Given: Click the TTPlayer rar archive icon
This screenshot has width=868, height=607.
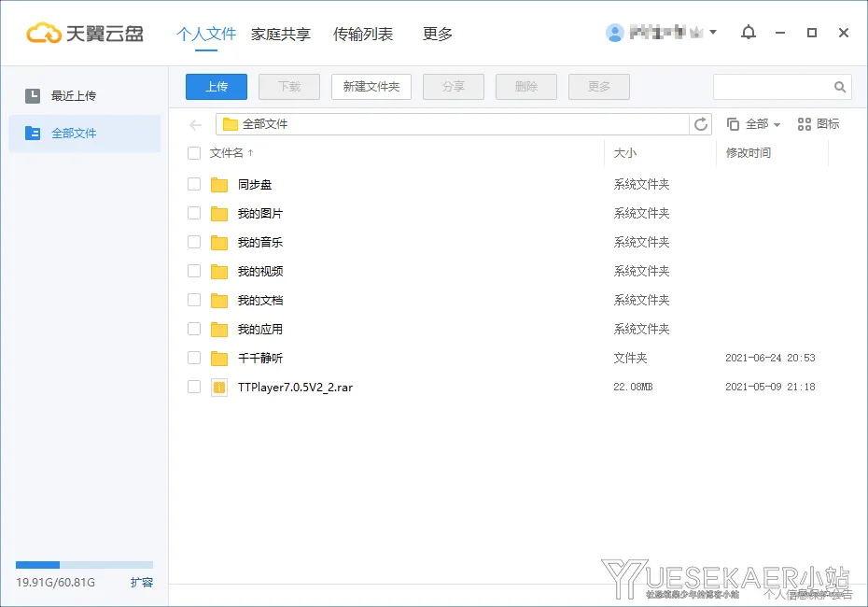Looking at the screenshot, I should 219,388.
